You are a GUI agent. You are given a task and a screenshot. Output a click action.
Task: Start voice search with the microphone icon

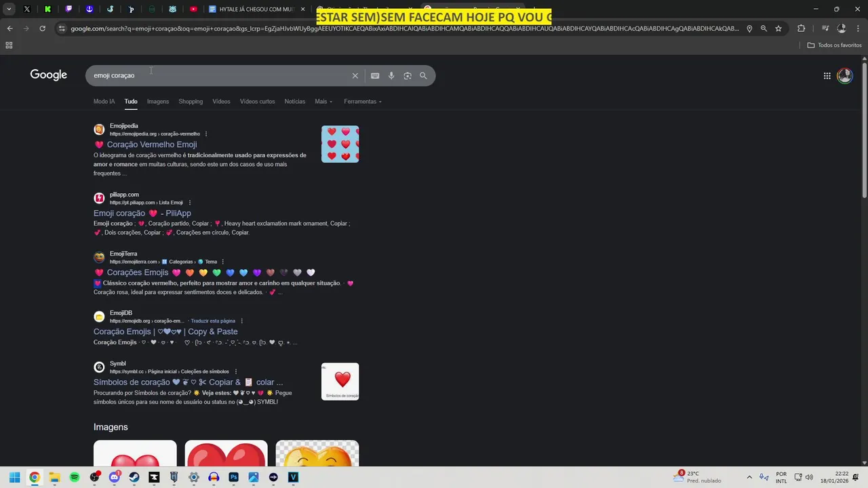391,76
